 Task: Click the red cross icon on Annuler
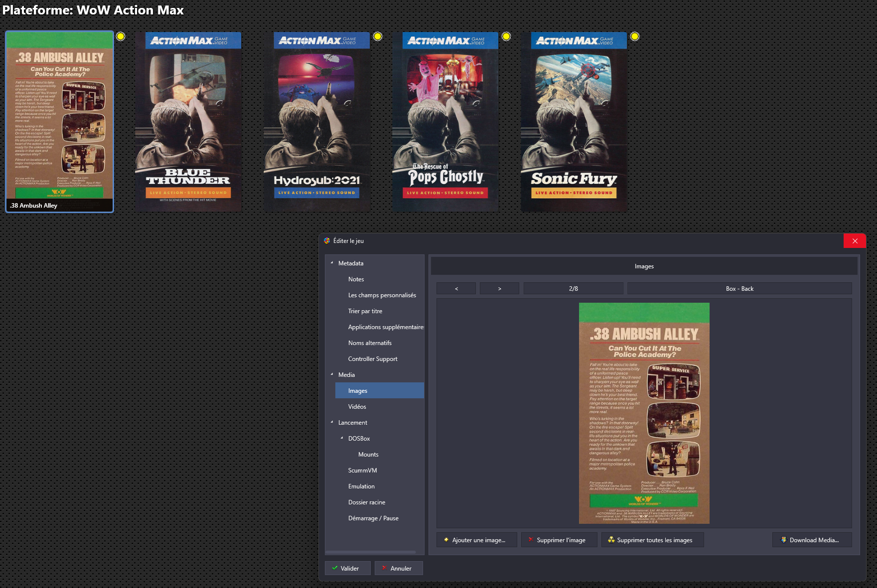(384, 568)
